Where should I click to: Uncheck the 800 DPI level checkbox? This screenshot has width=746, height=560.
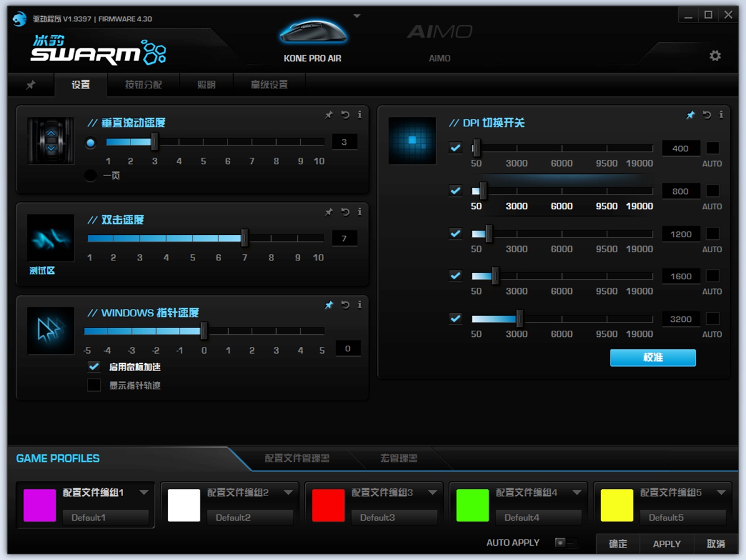[x=456, y=190]
